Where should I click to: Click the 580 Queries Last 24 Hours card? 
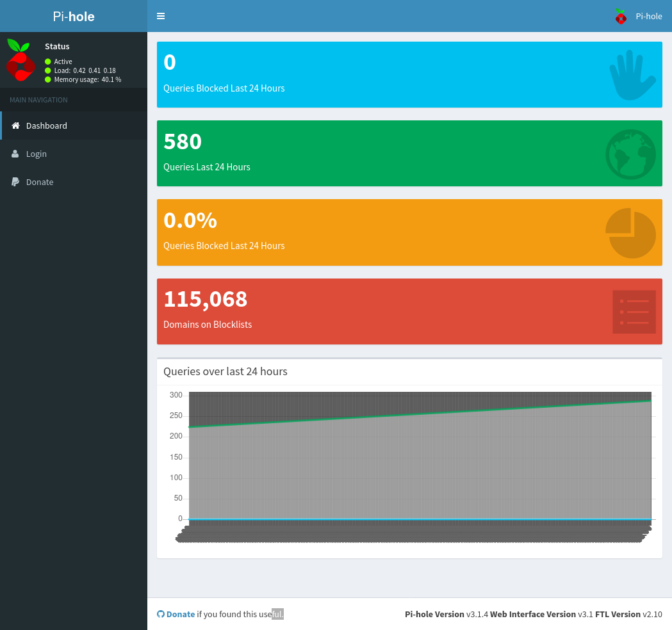(409, 153)
